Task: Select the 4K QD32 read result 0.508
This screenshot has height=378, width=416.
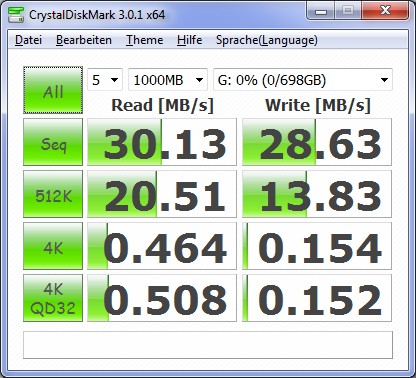Action: pyautogui.click(x=162, y=298)
